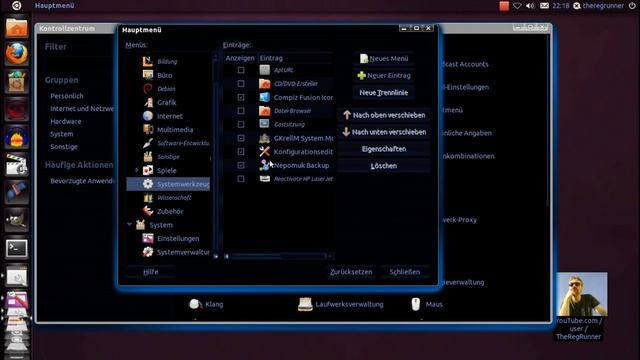Select the Systemwerkzeuge gear icon
This screenshot has width=640, height=360.
[x=147, y=184]
